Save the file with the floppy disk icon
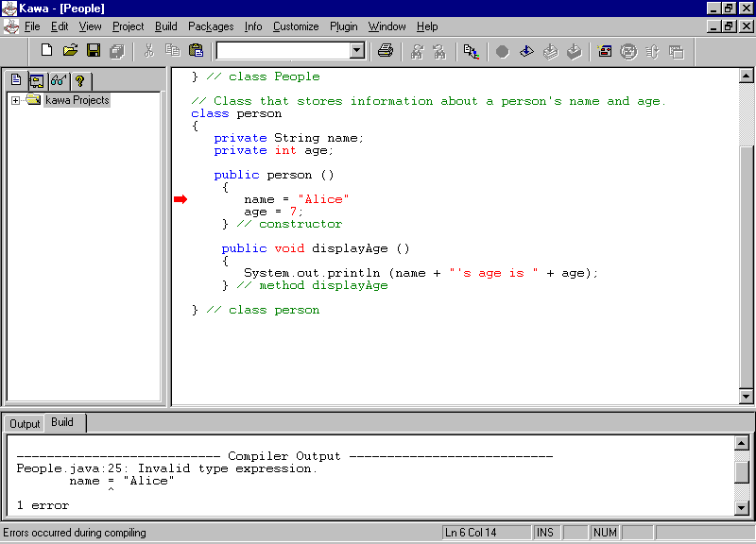This screenshot has height=544, width=756. [x=94, y=51]
